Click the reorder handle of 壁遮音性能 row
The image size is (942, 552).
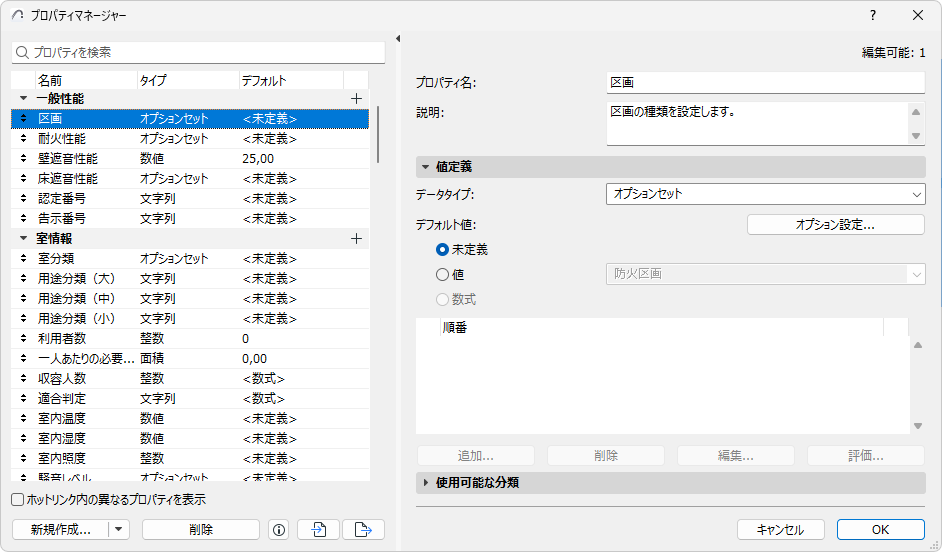click(x=23, y=159)
